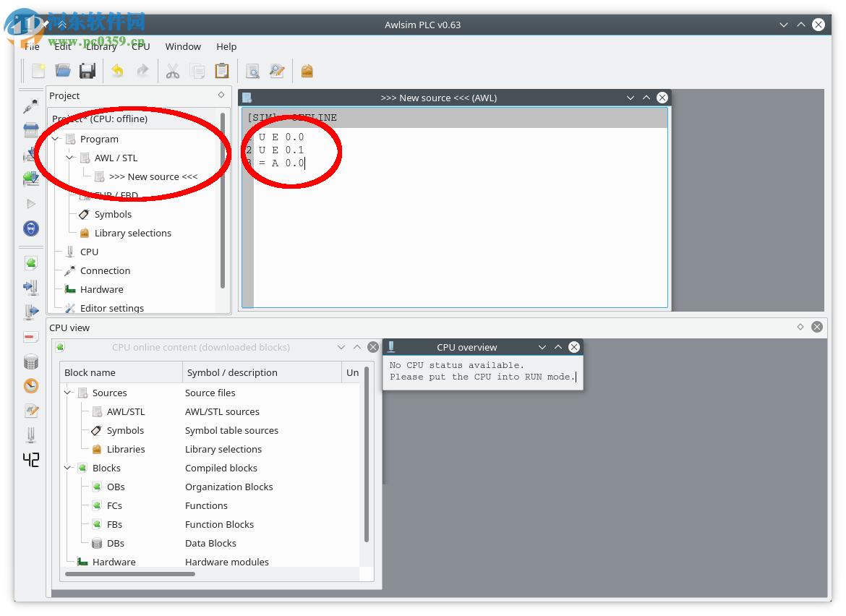Image resolution: width=846 pixels, height=616 pixels.
Task: Click the New source window dropdown arrow
Action: (x=631, y=98)
